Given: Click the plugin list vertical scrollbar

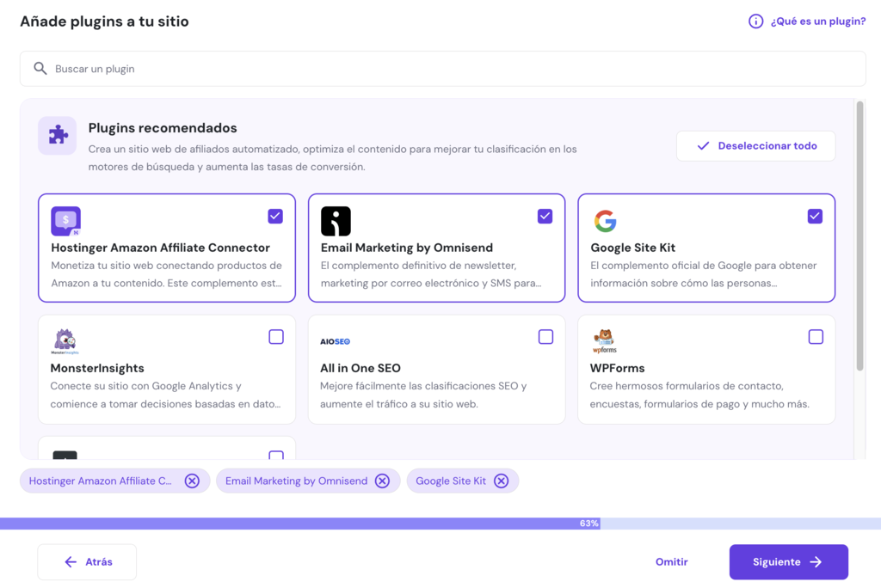Looking at the screenshot, I should pyautogui.click(x=859, y=236).
